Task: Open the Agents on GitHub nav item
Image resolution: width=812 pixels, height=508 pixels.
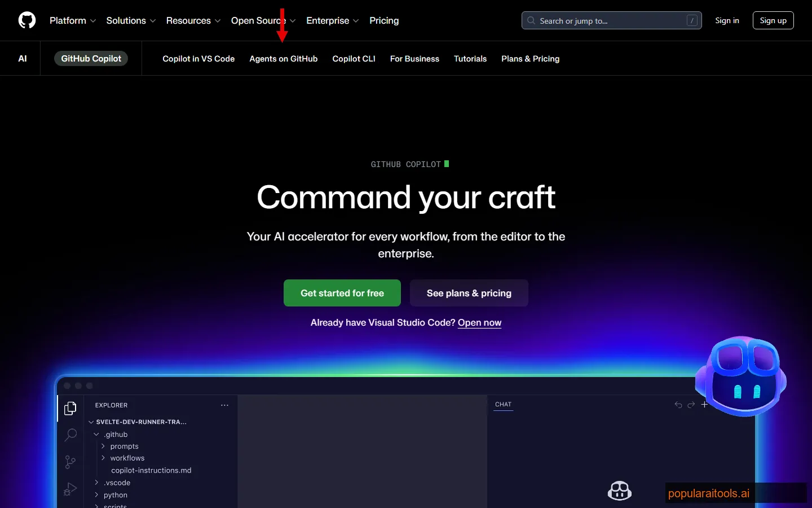Action: tap(283, 59)
